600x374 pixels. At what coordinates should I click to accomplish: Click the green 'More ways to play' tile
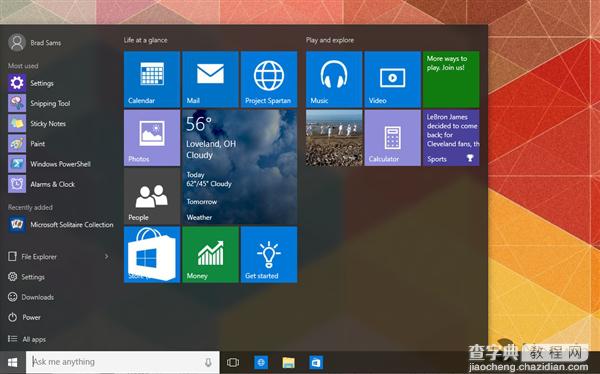[x=451, y=79]
